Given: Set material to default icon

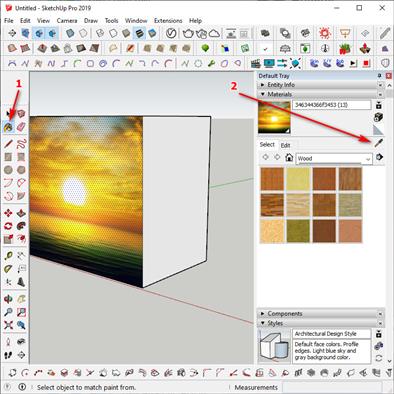Looking at the screenshot, I should (378, 129).
